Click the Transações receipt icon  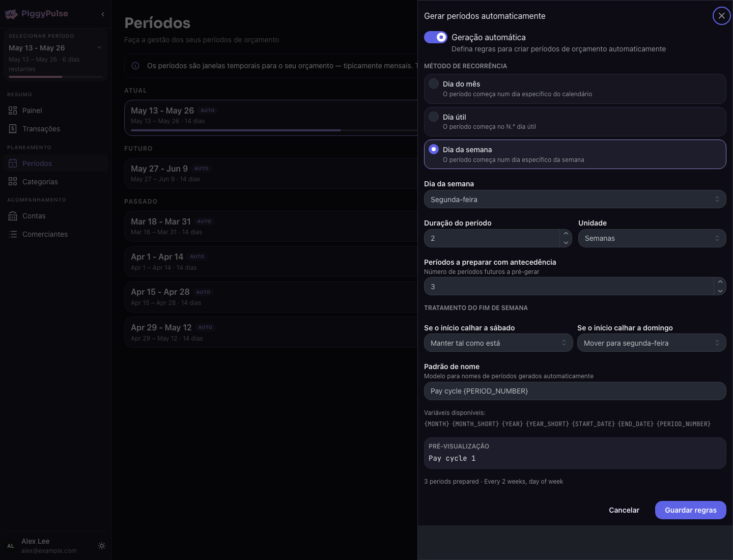pos(13,129)
